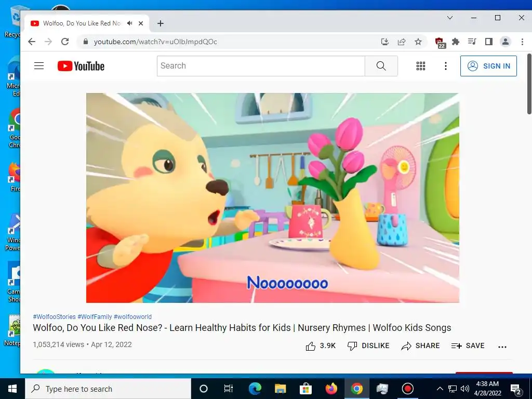The height and width of the screenshot is (399, 532).
Task: Click the Chrome forward arrow
Action: 48,42
